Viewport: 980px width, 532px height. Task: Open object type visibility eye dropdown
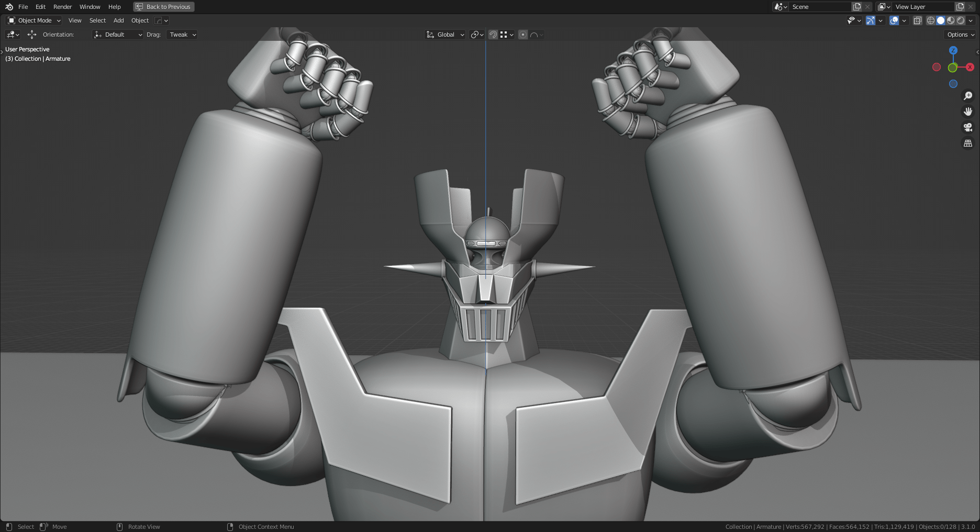pos(854,20)
